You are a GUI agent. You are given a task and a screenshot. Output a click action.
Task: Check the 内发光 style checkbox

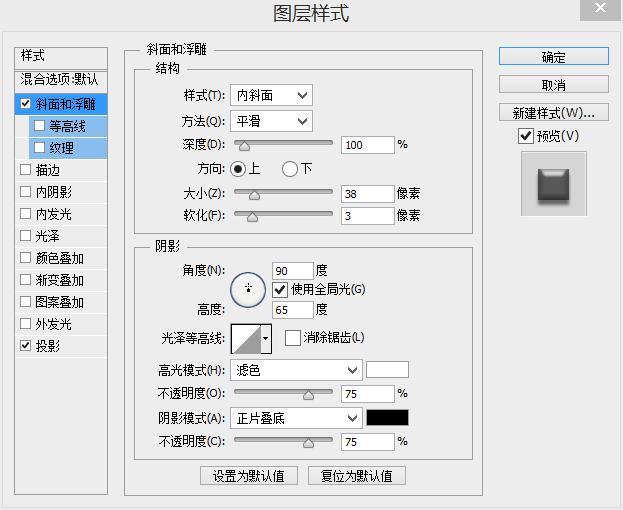tap(25, 213)
